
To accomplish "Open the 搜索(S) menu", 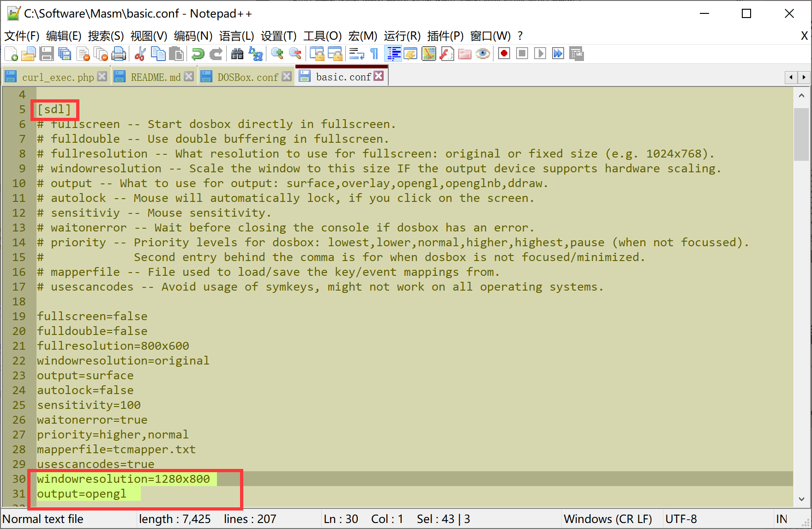I will (x=107, y=36).
